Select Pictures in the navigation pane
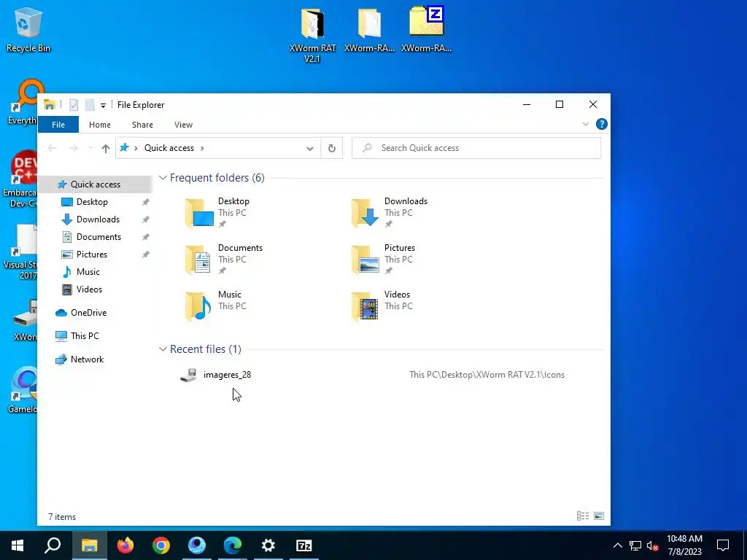This screenshot has height=560, width=747. tap(91, 254)
